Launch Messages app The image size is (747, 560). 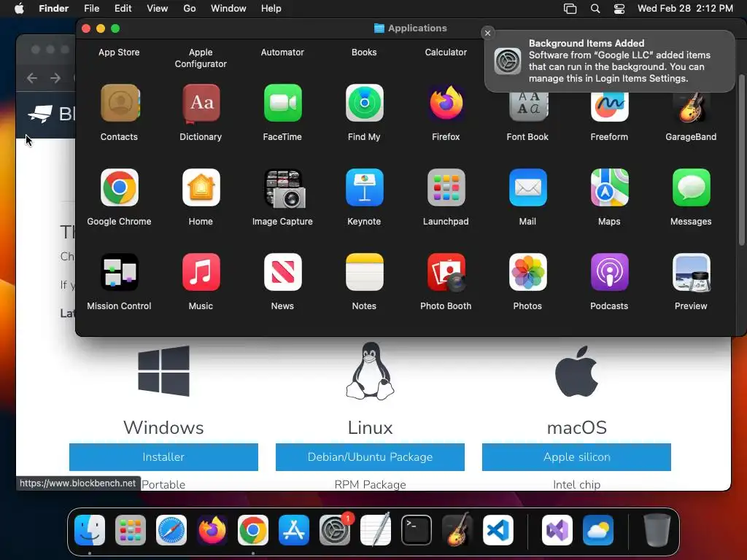[x=692, y=187]
